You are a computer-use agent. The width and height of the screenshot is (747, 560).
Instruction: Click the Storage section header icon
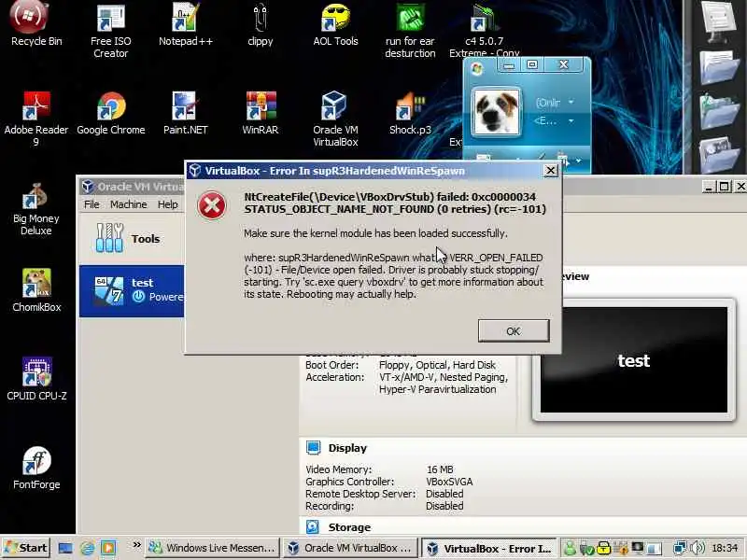pos(313,526)
